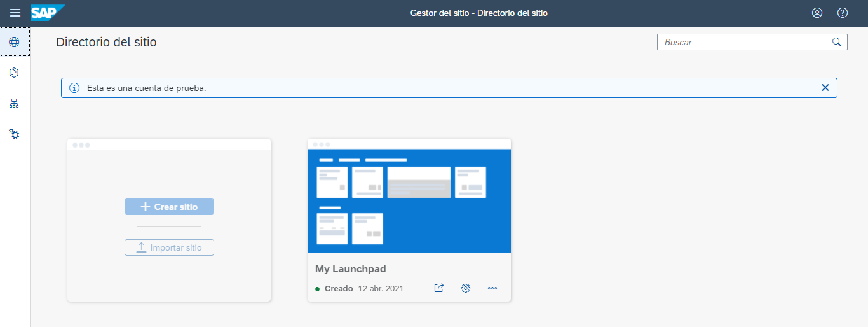This screenshot has width=868, height=327.
Task: Select the globe Site Directory sidebar icon
Action: pyautogui.click(x=15, y=42)
